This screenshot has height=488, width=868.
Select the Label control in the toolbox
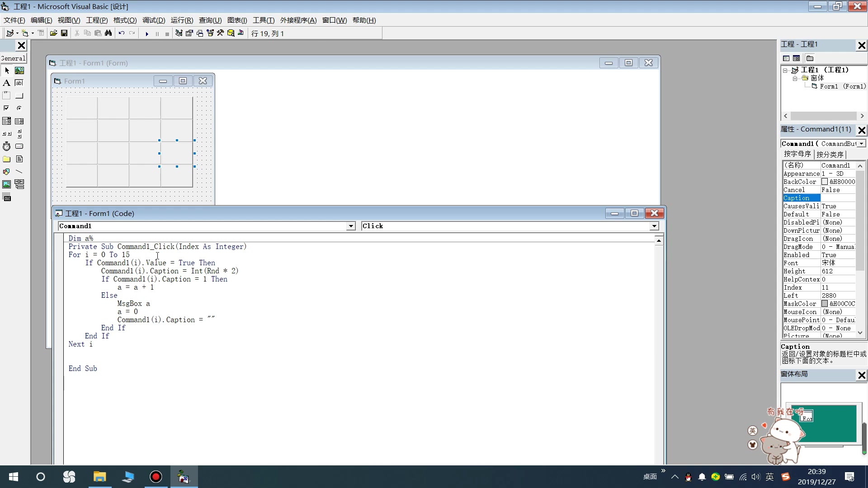coord(7,83)
